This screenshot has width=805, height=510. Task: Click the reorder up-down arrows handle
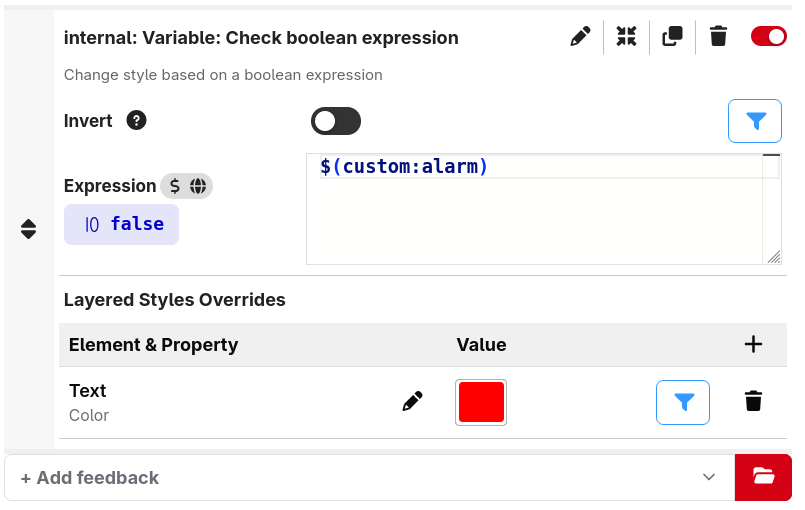coord(28,229)
